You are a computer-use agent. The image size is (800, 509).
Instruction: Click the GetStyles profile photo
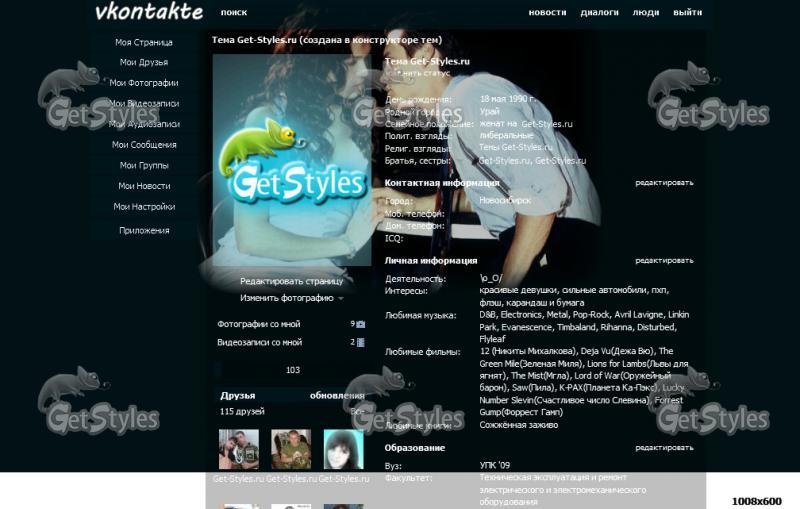292,160
